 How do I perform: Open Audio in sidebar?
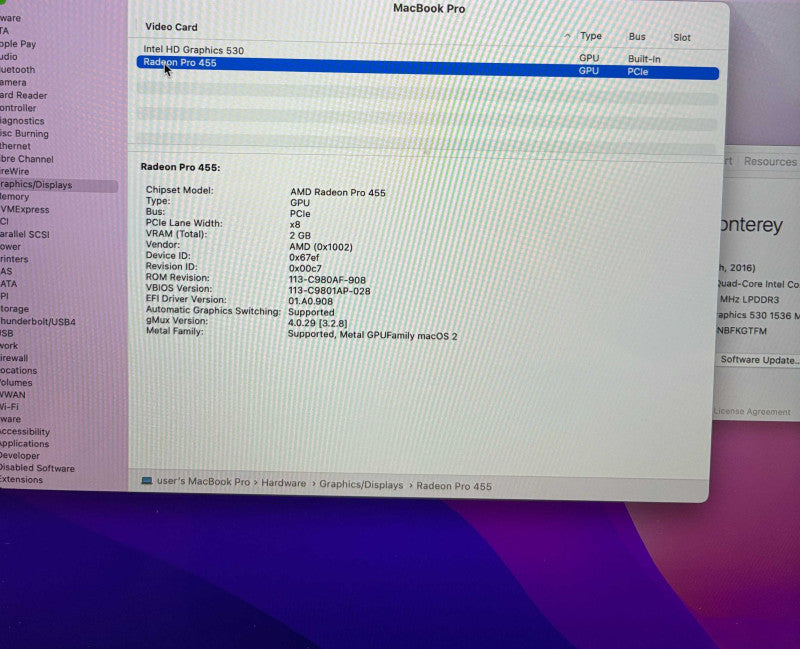(x=9, y=57)
